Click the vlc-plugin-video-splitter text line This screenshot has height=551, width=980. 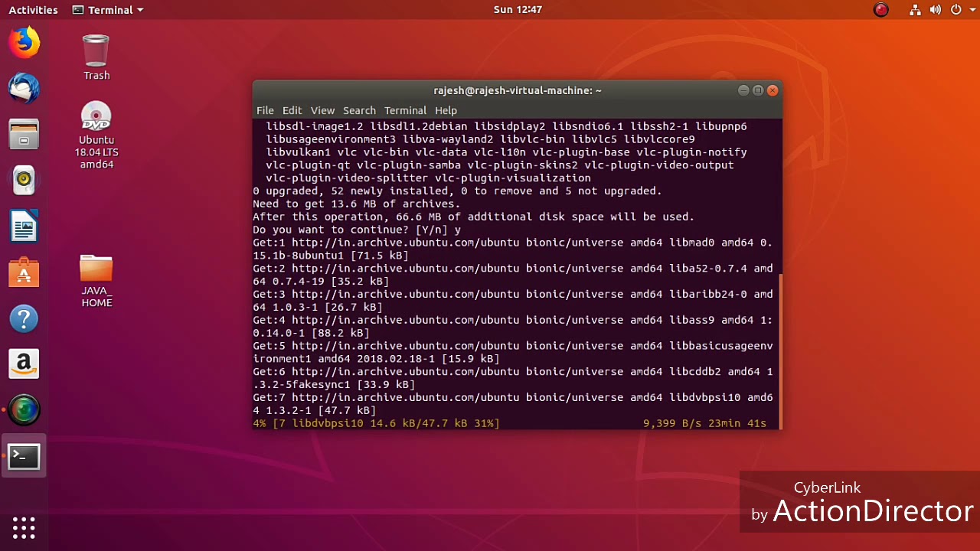[x=428, y=178]
